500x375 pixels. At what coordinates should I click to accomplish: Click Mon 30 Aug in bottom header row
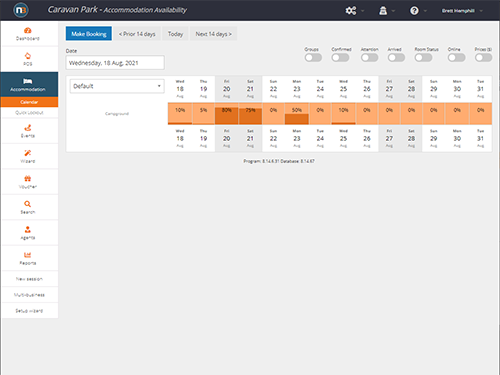[457, 138]
